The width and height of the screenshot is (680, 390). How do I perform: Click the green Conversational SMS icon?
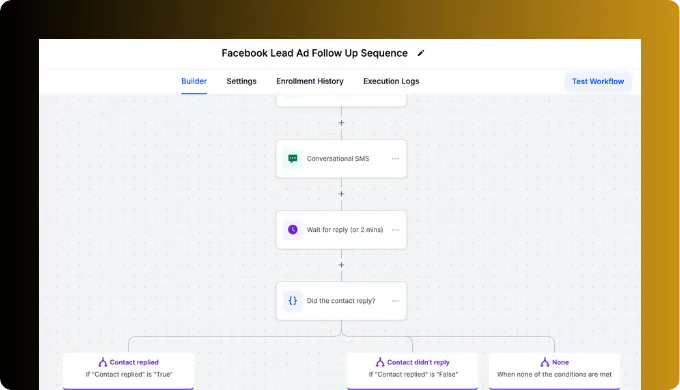tap(293, 159)
